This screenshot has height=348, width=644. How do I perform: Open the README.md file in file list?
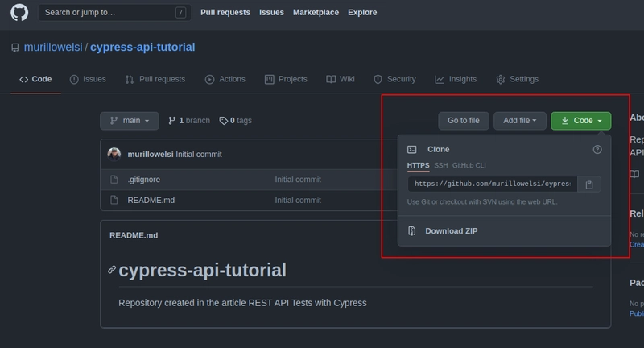tap(151, 201)
